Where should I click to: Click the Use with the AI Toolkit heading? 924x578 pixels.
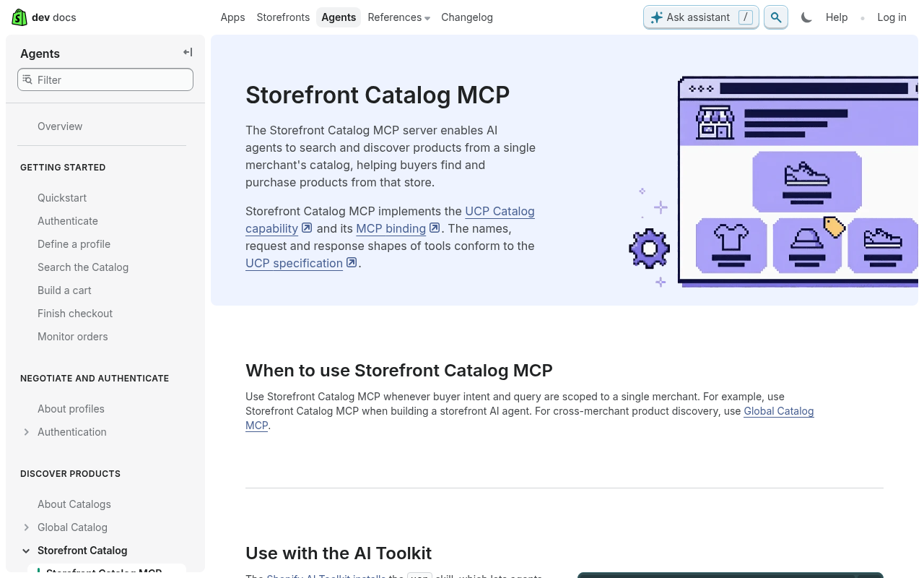point(339,553)
